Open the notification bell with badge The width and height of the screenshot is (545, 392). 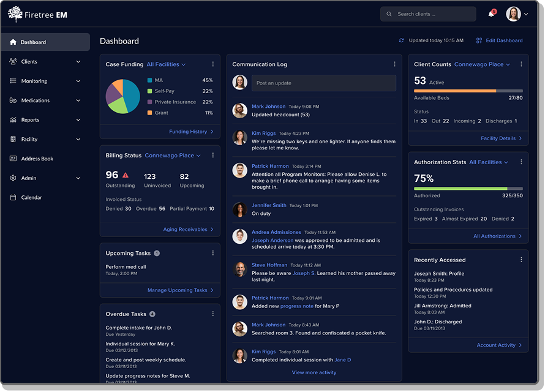tap(491, 13)
